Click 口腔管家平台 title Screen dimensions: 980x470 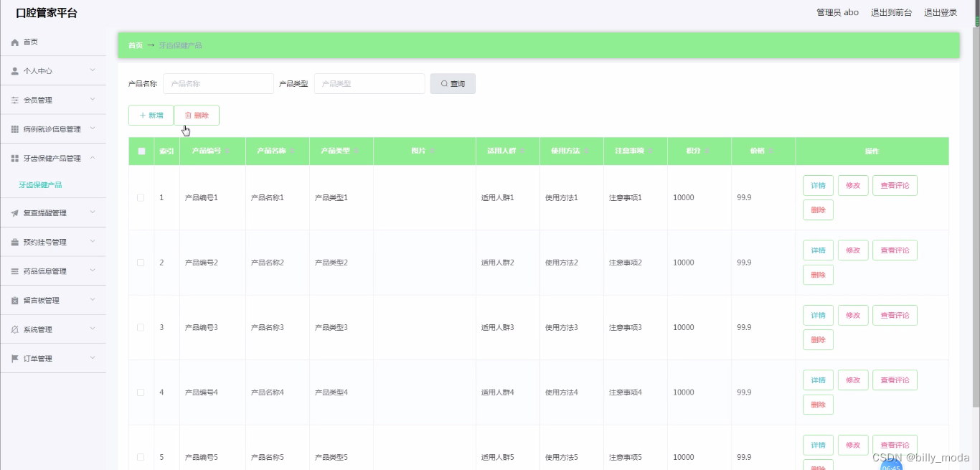(47, 13)
